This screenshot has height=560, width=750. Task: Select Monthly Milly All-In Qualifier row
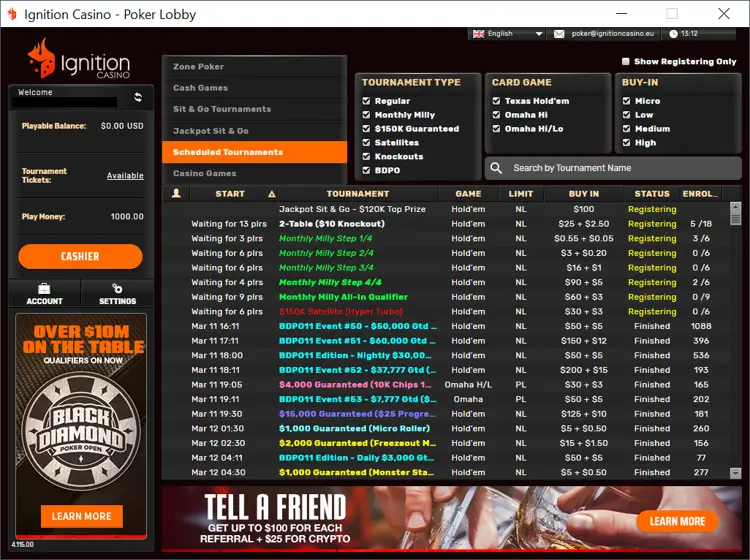click(446, 297)
